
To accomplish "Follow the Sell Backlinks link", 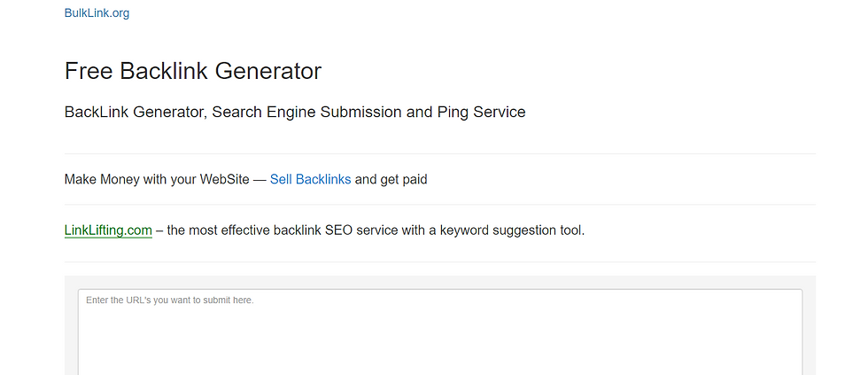I will coord(310,179).
